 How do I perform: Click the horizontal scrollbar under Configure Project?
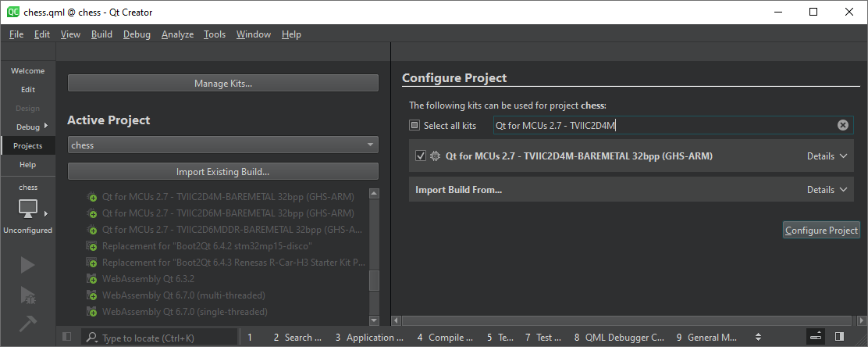coord(624,320)
